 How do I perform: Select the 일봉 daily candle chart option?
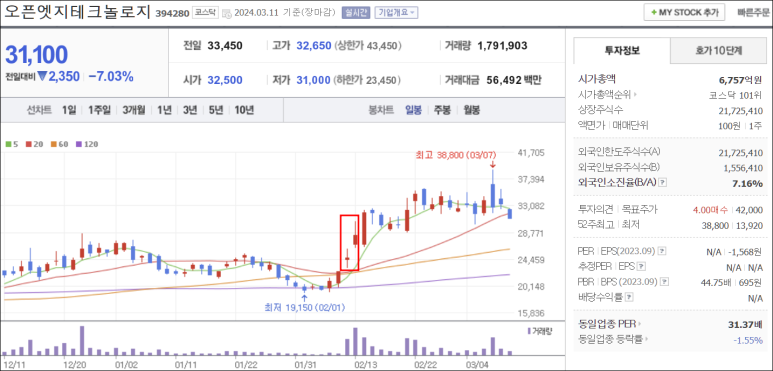[x=413, y=110]
